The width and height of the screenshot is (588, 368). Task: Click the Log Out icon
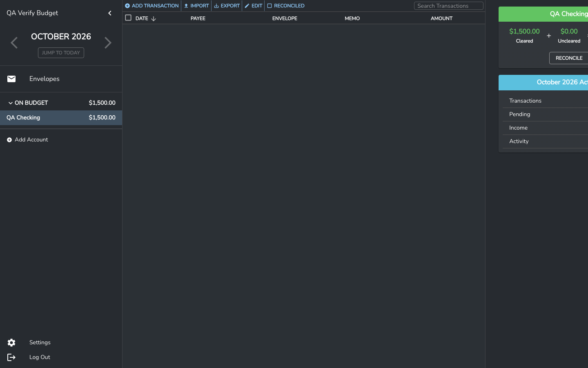click(11, 357)
